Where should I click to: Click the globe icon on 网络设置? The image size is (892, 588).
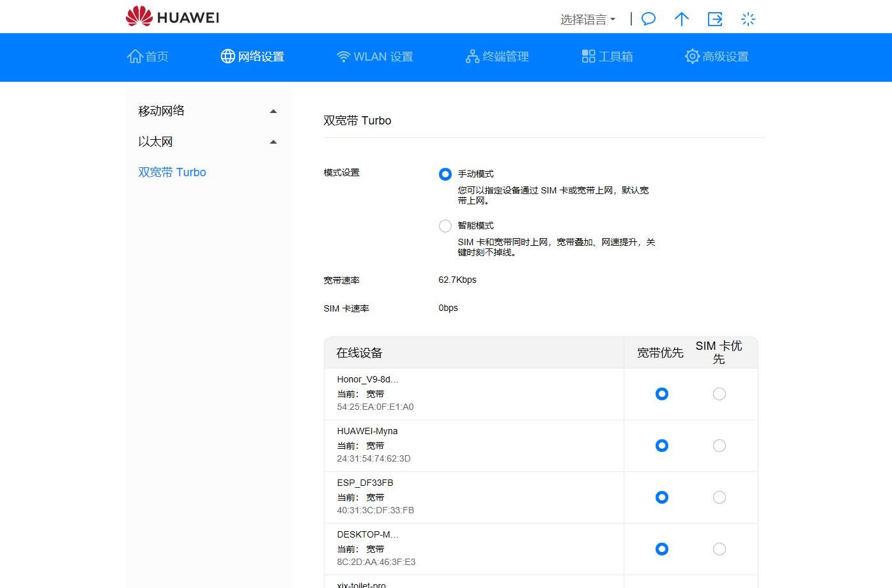click(227, 56)
